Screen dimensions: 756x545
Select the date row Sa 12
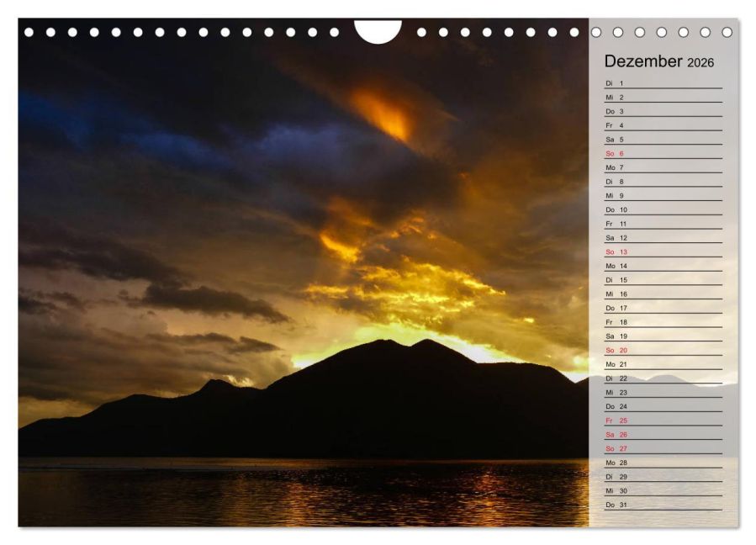coord(663,238)
